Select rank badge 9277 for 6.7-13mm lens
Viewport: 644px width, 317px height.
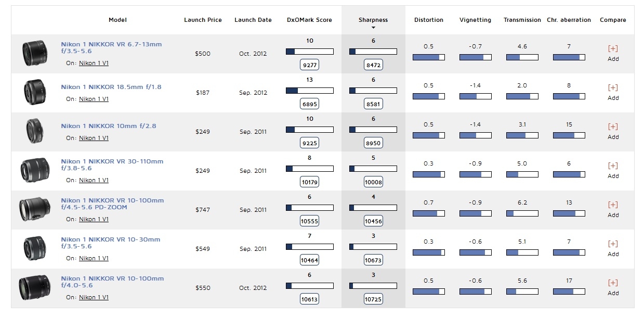[310, 65]
